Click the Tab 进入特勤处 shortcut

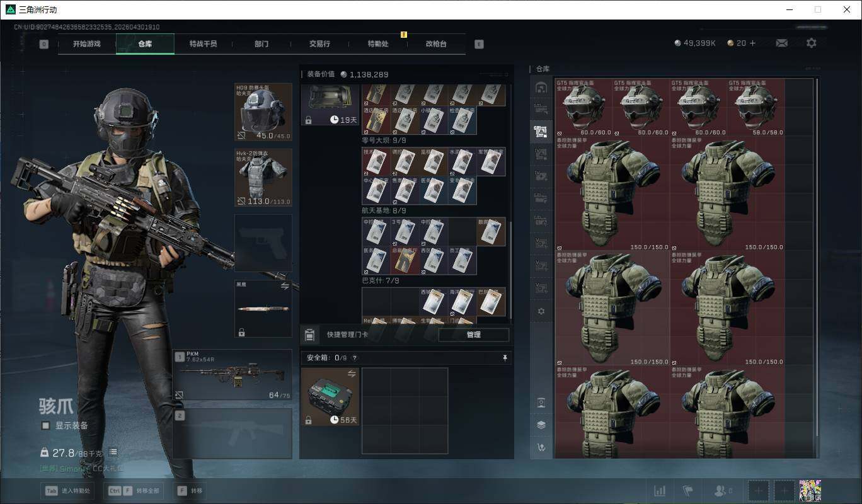pyautogui.click(x=67, y=491)
